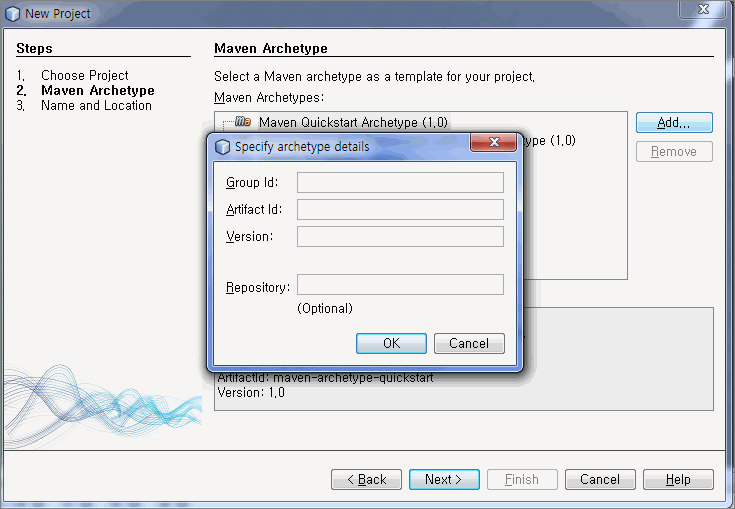Click the cube icon in the Specify archetype details title bar
This screenshot has height=509, width=735.
coord(223,147)
